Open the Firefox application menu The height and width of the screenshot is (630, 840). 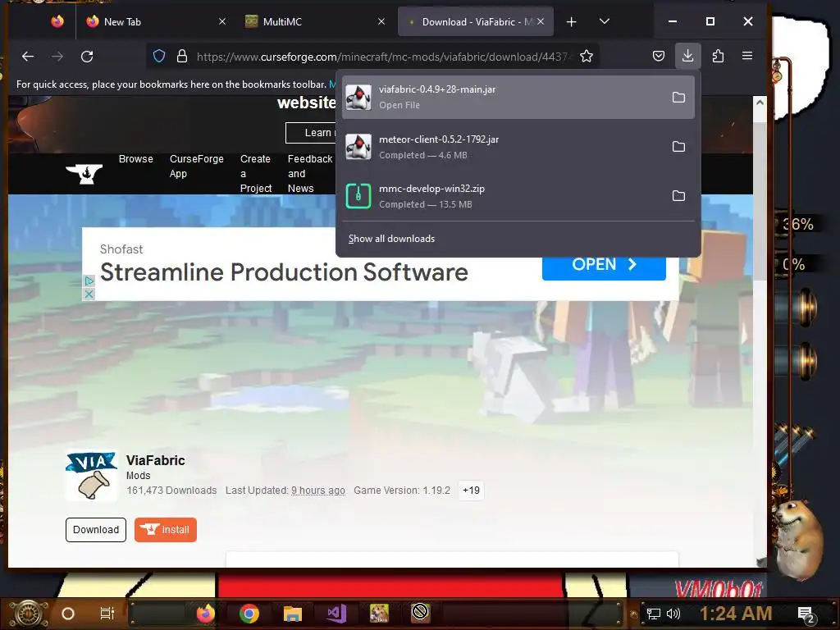coord(747,56)
